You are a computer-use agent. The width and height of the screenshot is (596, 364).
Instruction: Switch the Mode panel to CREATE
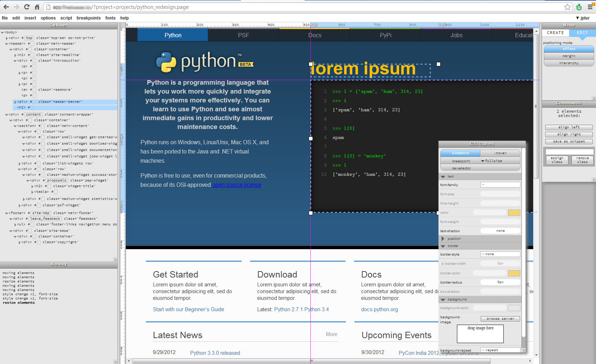click(555, 33)
